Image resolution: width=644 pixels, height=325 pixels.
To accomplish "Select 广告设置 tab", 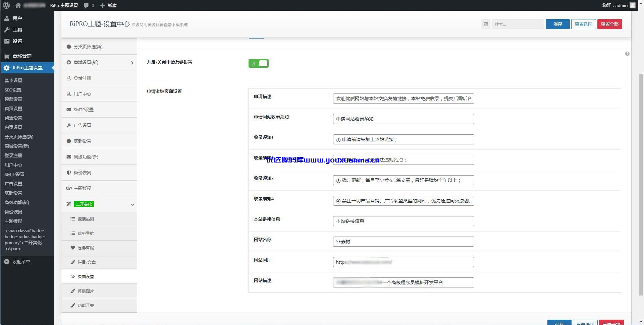I will (99, 125).
